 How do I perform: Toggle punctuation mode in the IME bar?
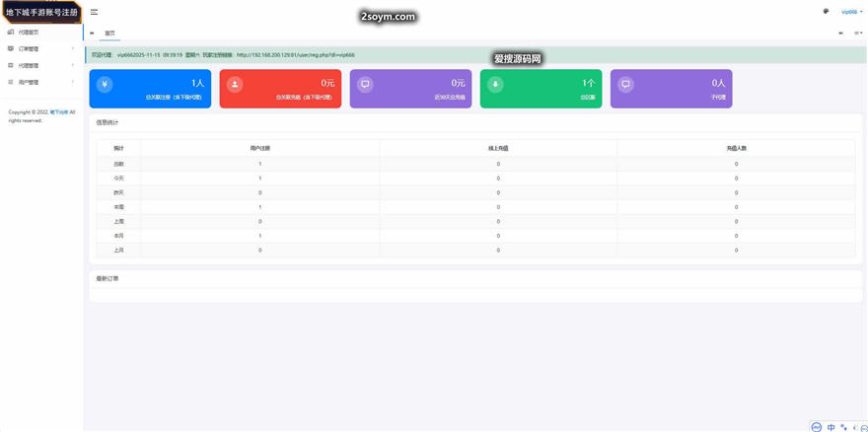point(843,427)
